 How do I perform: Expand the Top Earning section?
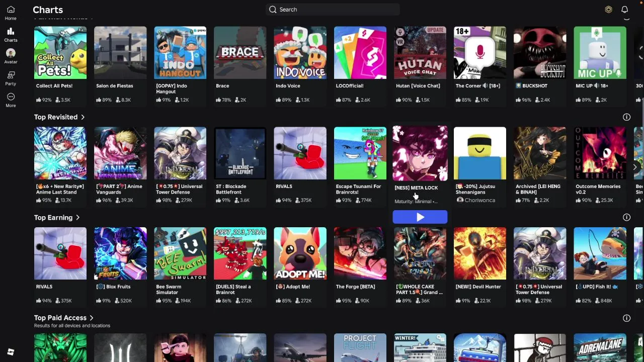click(77, 218)
